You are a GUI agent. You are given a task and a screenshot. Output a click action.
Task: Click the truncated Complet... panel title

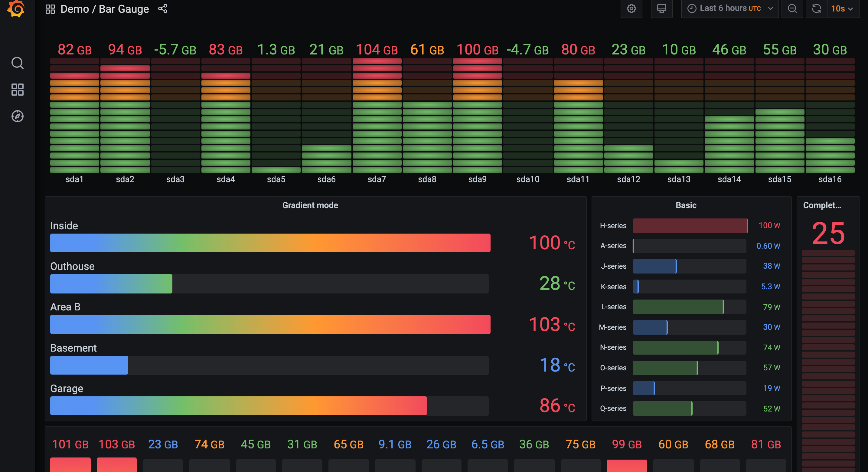(x=821, y=205)
